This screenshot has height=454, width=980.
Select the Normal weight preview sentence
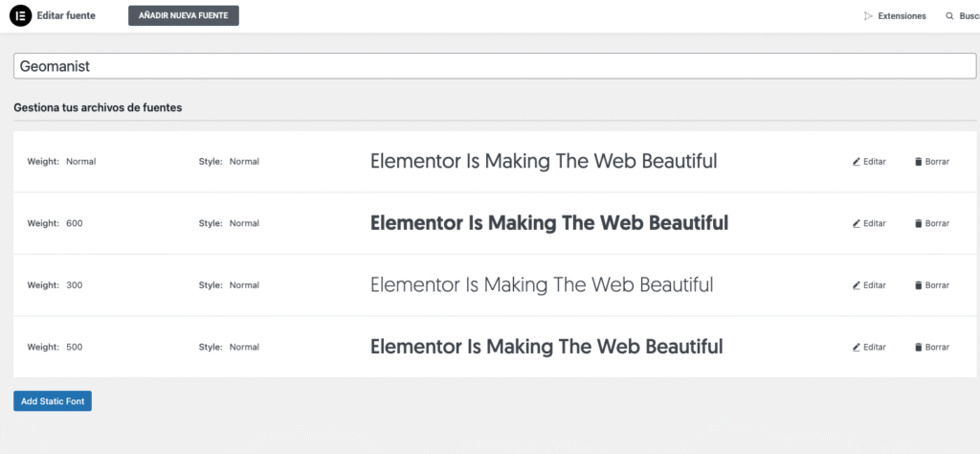pyautogui.click(x=544, y=161)
